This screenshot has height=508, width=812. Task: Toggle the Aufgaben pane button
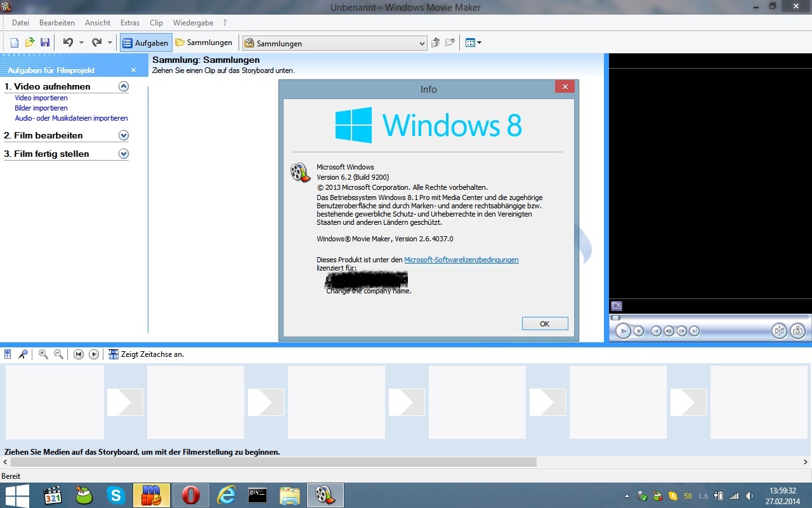(x=146, y=43)
